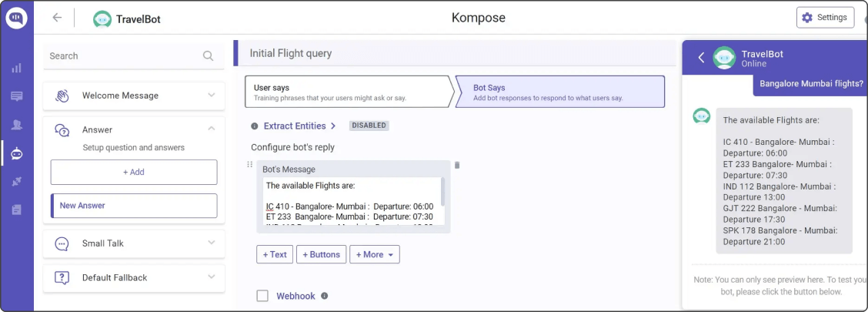868x312 pixels.
Task: Switch to the Bot Says tab
Action: point(559,92)
